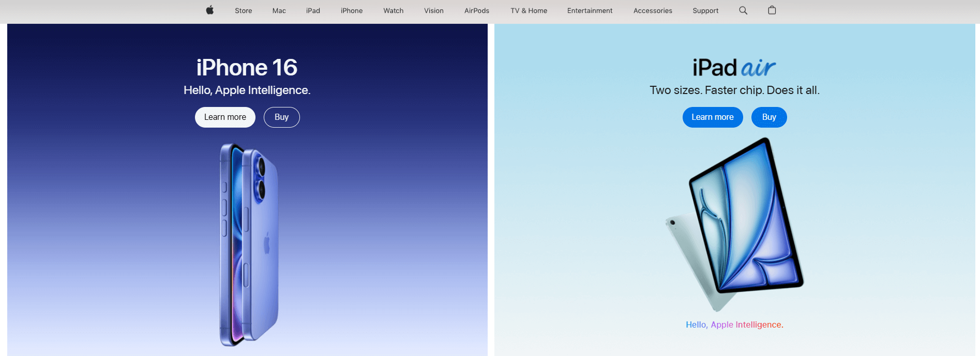
Task: Click the Apple logo home icon
Action: 209,10
